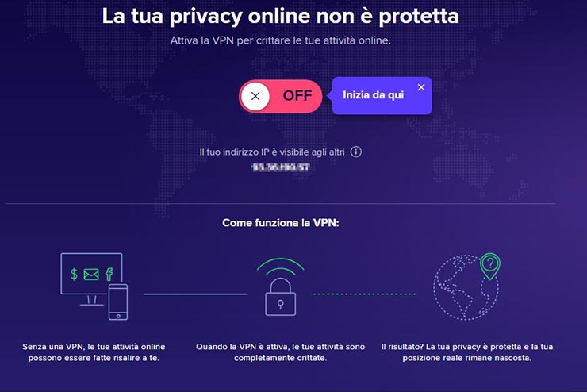Click the green envelope mail icon
Screen dimensions: 587x392
(x=90, y=275)
